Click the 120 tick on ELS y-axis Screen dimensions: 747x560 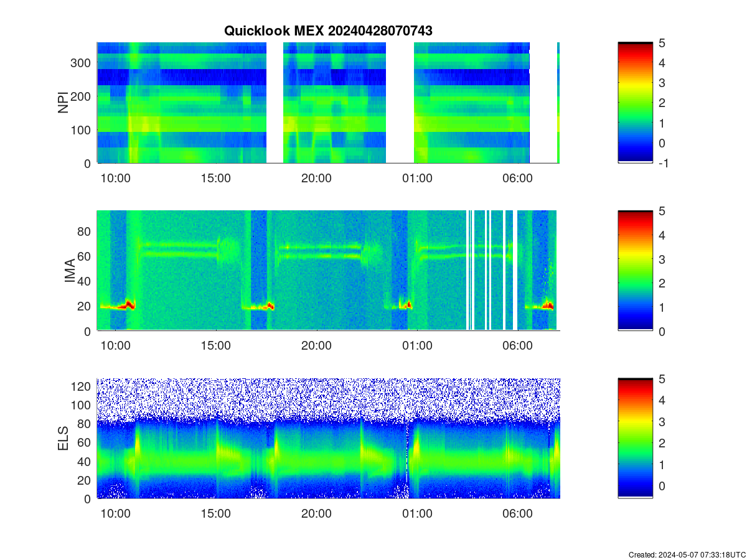pos(82,386)
